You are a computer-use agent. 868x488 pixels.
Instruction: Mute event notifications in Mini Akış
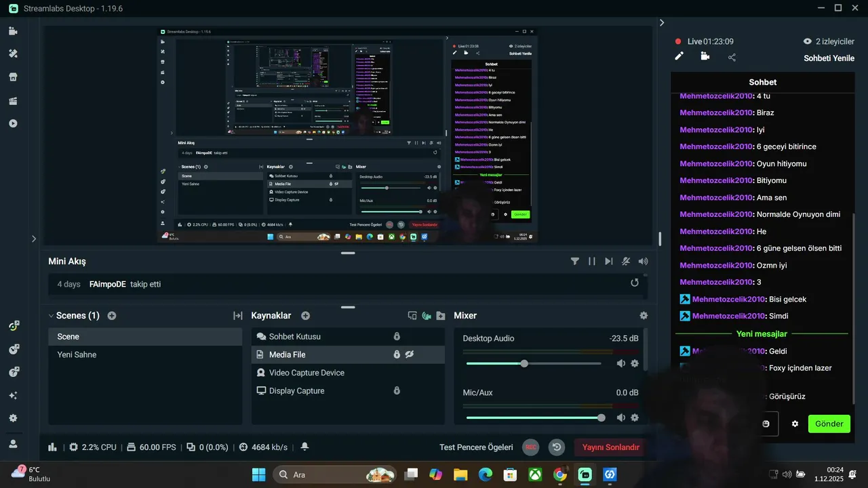626,261
